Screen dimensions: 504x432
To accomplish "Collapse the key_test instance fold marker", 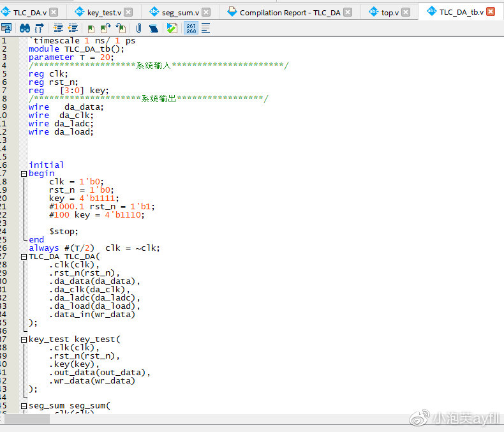I will 24,339.
